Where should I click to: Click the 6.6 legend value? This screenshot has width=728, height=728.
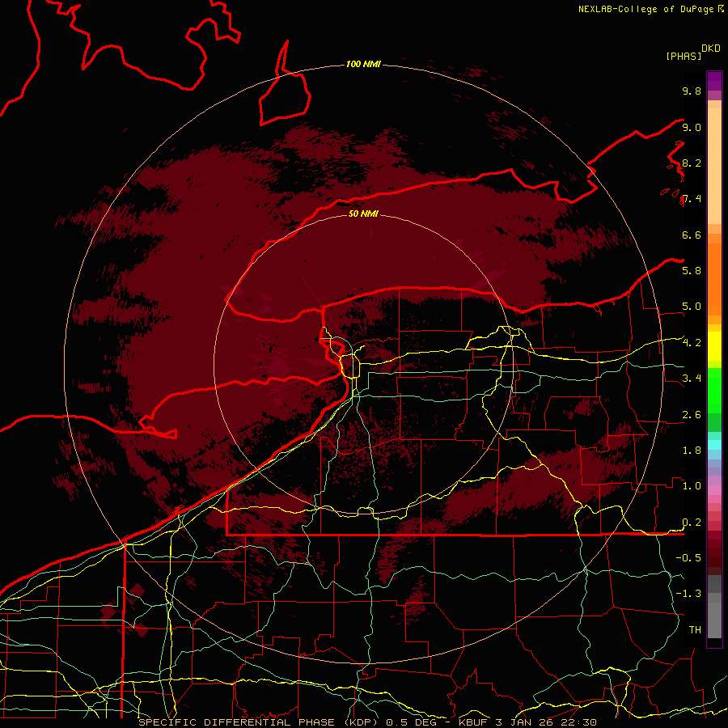[x=692, y=235]
